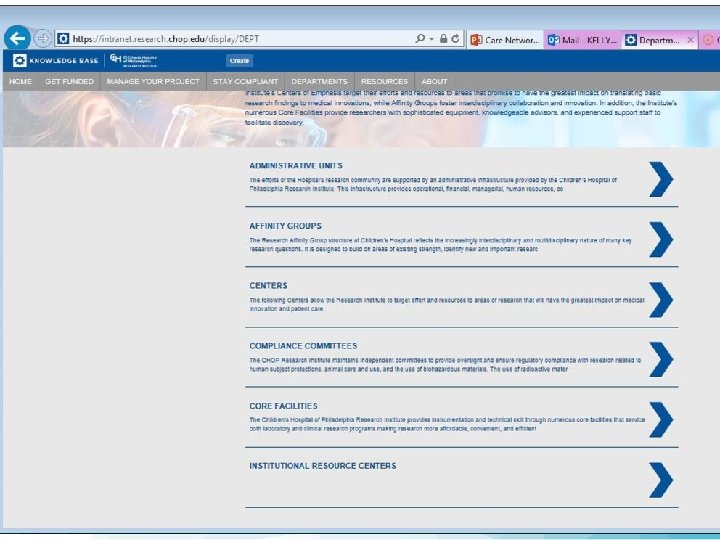Expand Affinity Groups with its chevron arrow
The width and height of the screenshot is (720, 540).
pos(661,239)
